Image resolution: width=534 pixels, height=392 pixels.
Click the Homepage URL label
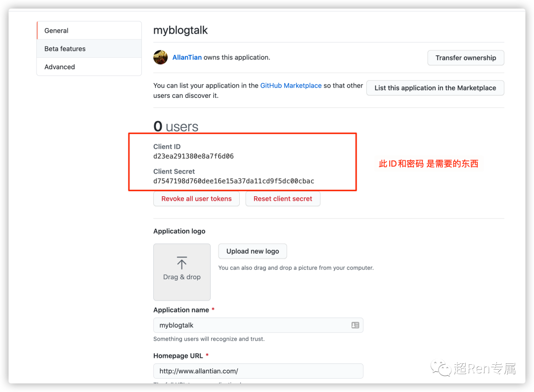coord(178,355)
